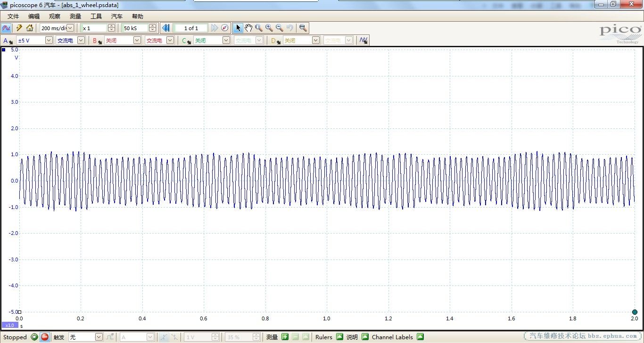Toggle the Channel Labels panel button

pyautogui.click(x=420, y=337)
